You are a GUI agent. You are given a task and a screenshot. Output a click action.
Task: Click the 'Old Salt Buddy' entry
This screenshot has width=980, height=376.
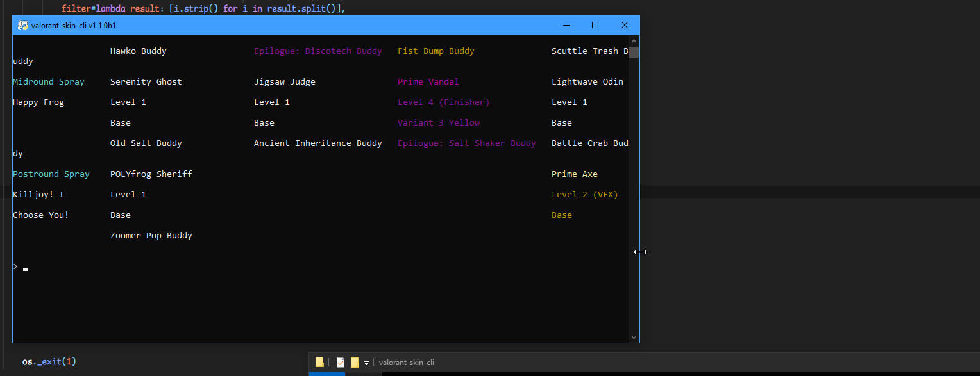[146, 143]
